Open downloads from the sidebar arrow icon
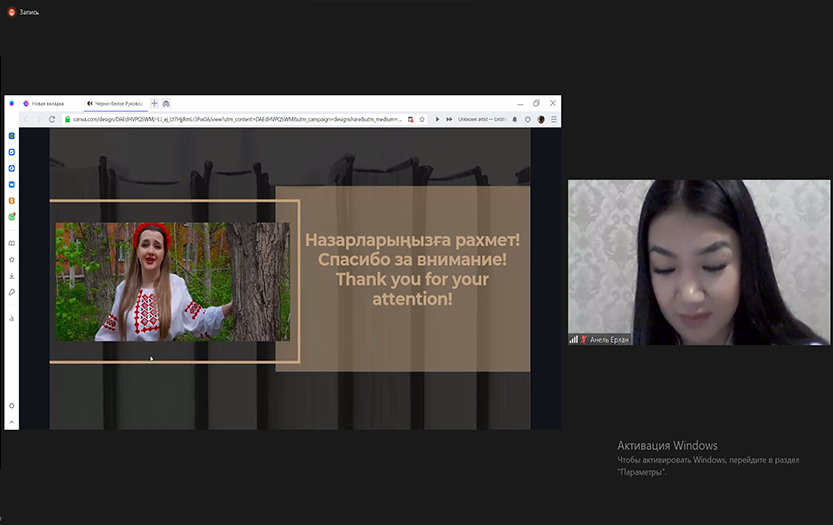 point(12,276)
